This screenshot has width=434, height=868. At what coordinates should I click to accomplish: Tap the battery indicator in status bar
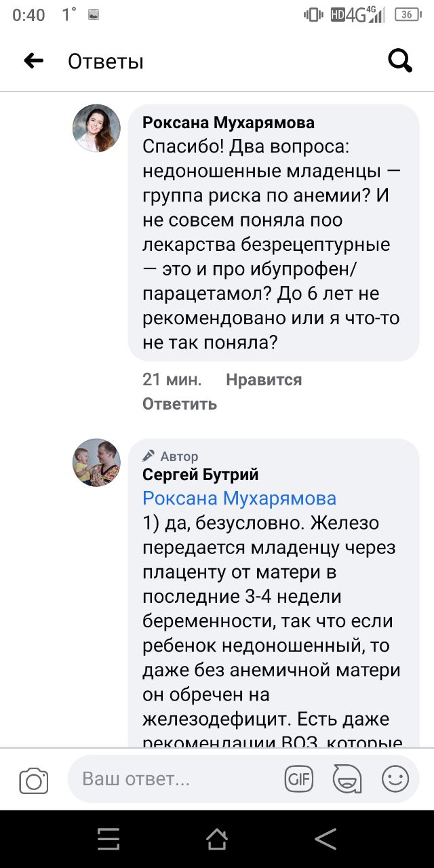click(408, 14)
